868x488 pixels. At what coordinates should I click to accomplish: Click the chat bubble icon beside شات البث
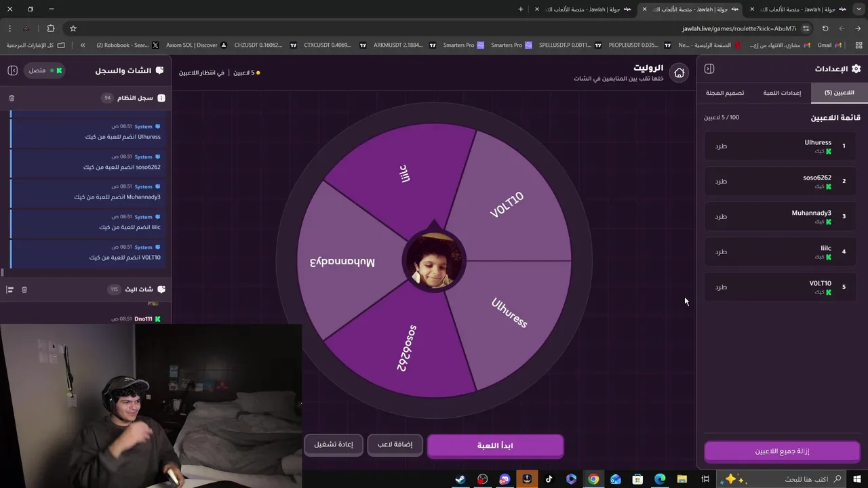pyautogui.click(x=161, y=289)
